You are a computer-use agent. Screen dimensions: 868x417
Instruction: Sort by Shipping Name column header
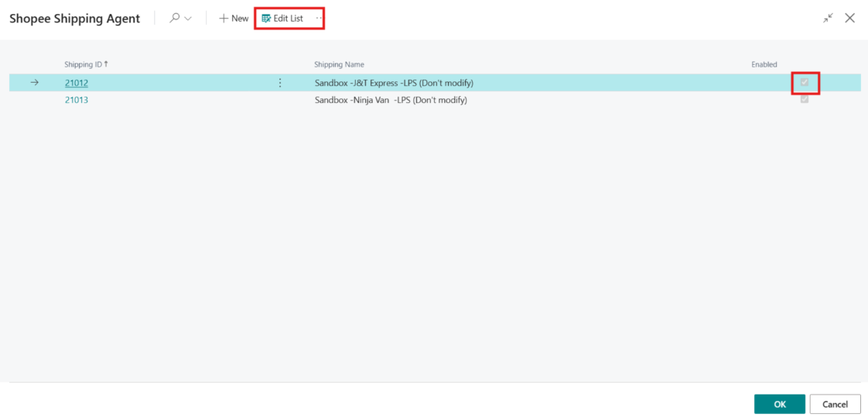tap(339, 64)
